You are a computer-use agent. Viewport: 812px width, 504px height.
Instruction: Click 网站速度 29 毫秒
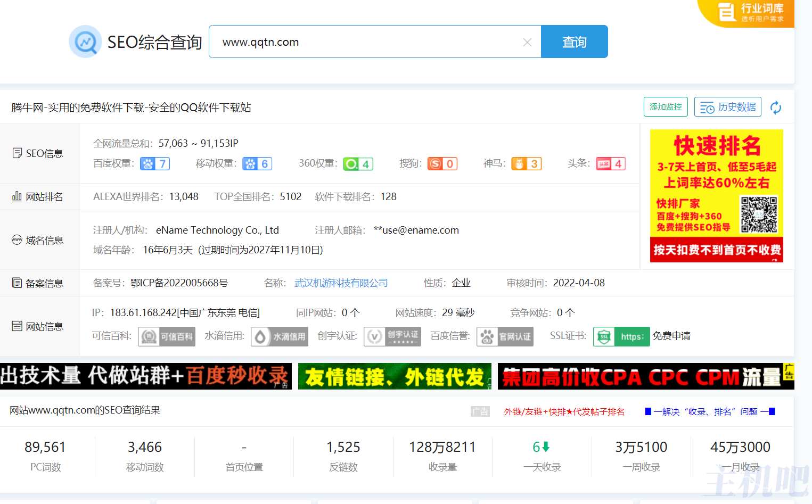point(458,313)
